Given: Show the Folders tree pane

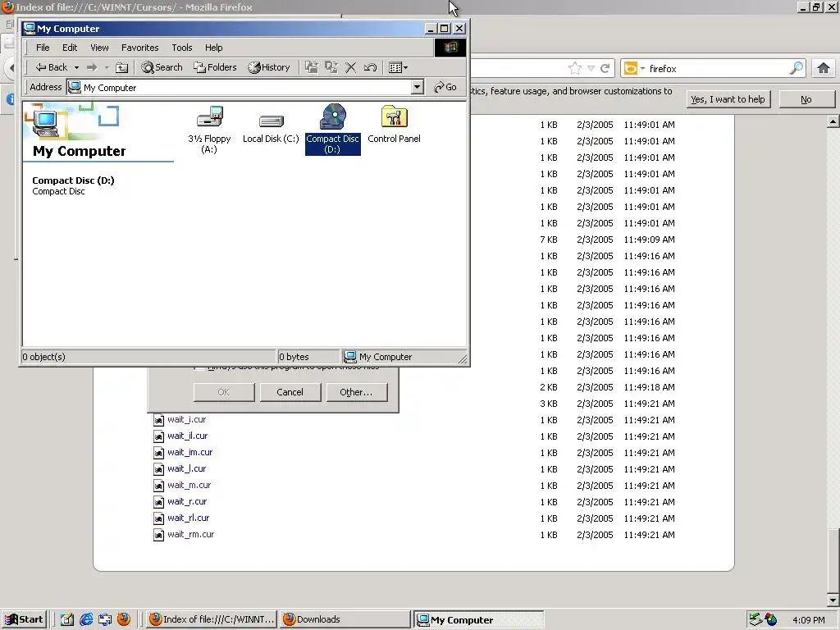Looking at the screenshot, I should [216, 67].
